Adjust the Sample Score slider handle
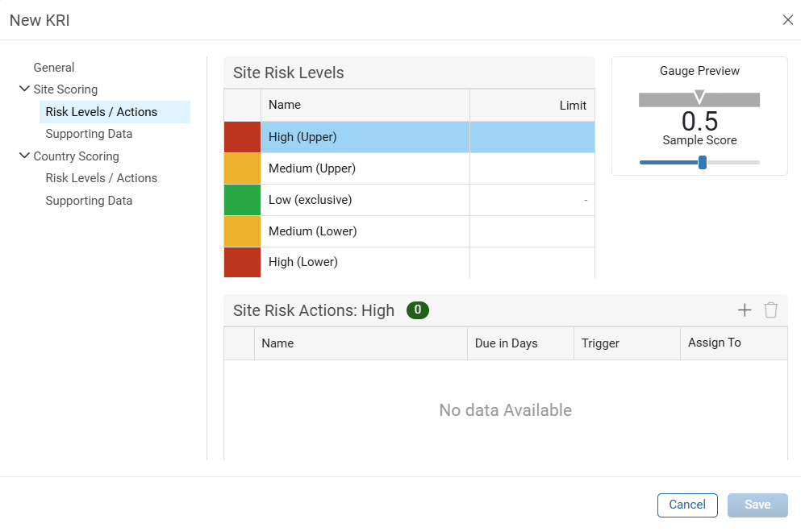The image size is (801, 532). pyautogui.click(x=703, y=162)
